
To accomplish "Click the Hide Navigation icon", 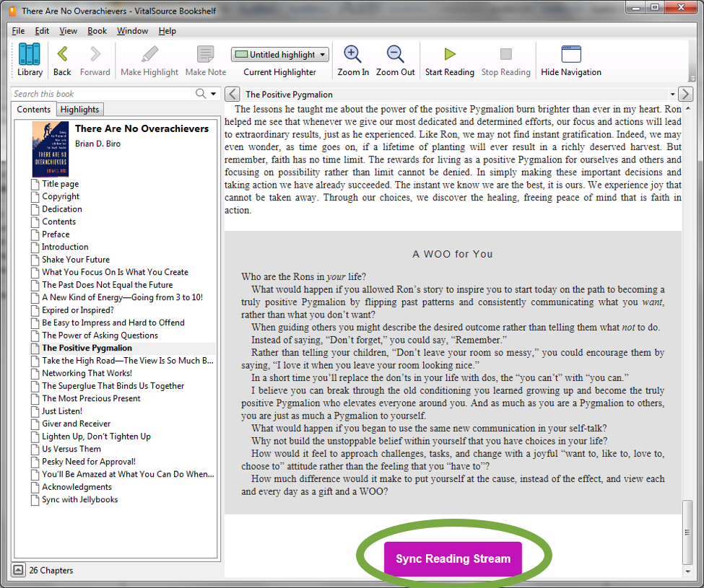I will pyautogui.click(x=570, y=55).
